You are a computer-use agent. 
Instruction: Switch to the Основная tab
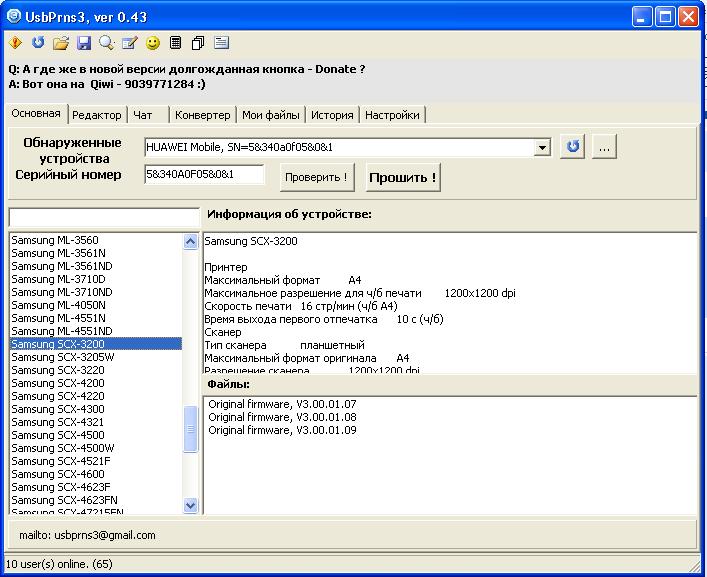tap(36, 114)
